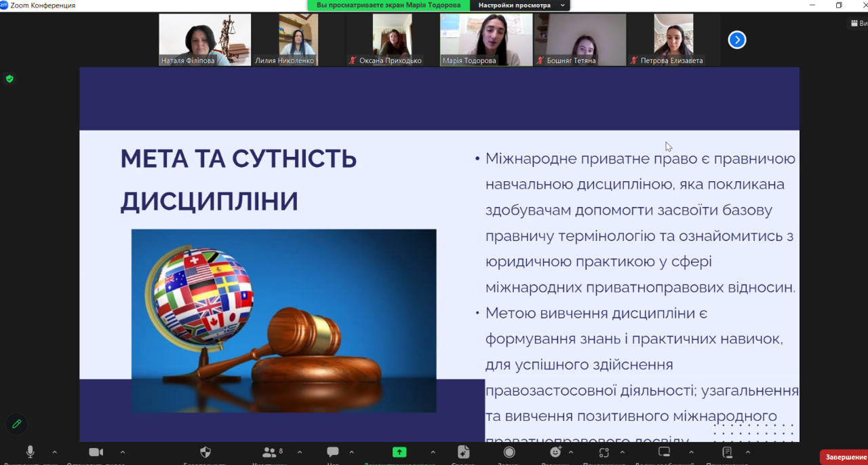Click the green Share Screen icon
The image size is (868, 465).
click(x=399, y=452)
